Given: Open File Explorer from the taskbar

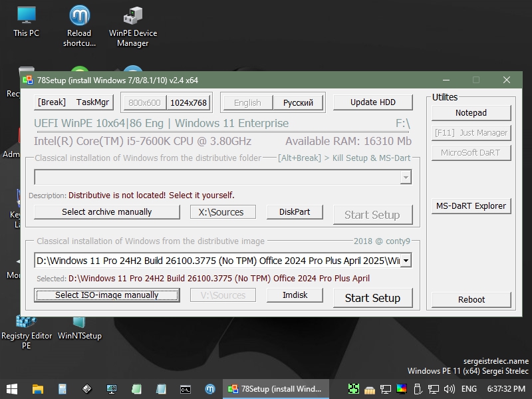Looking at the screenshot, I should (x=37, y=388).
